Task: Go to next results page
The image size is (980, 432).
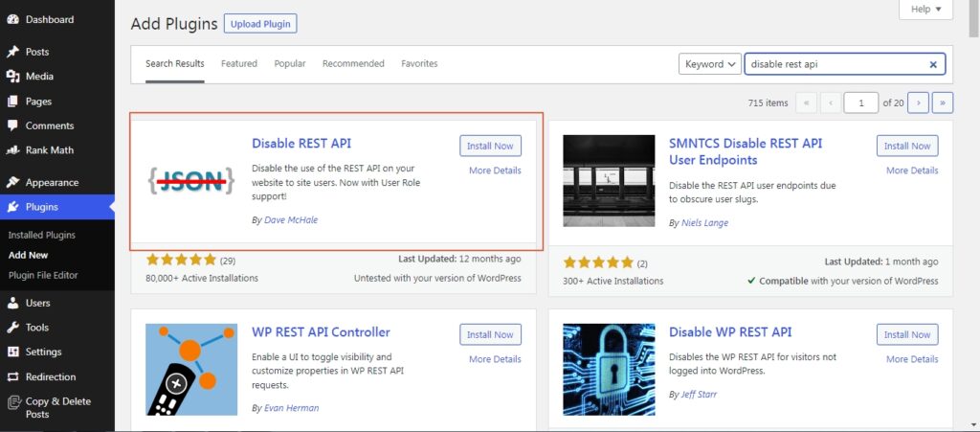Action: click(x=918, y=102)
